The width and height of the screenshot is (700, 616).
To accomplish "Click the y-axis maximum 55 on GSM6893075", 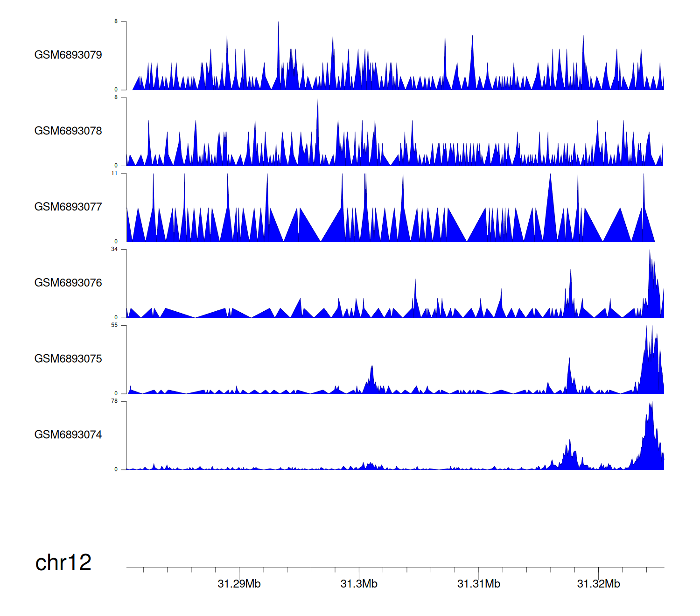I will (114, 325).
